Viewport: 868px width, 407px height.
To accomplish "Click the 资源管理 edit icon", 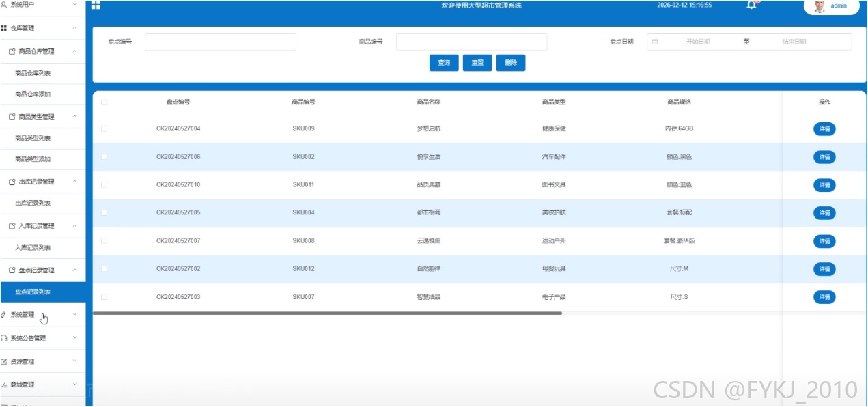I will pos(4,361).
